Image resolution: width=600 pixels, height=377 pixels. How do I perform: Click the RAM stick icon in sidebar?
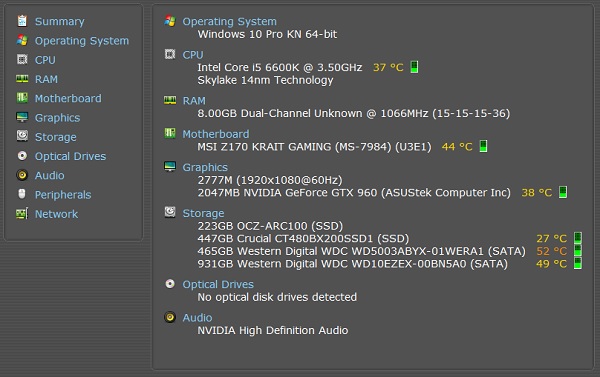(22, 79)
